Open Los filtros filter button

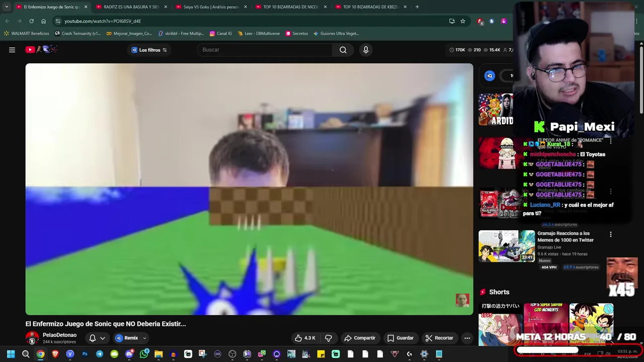pyautogui.click(x=149, y=50)
